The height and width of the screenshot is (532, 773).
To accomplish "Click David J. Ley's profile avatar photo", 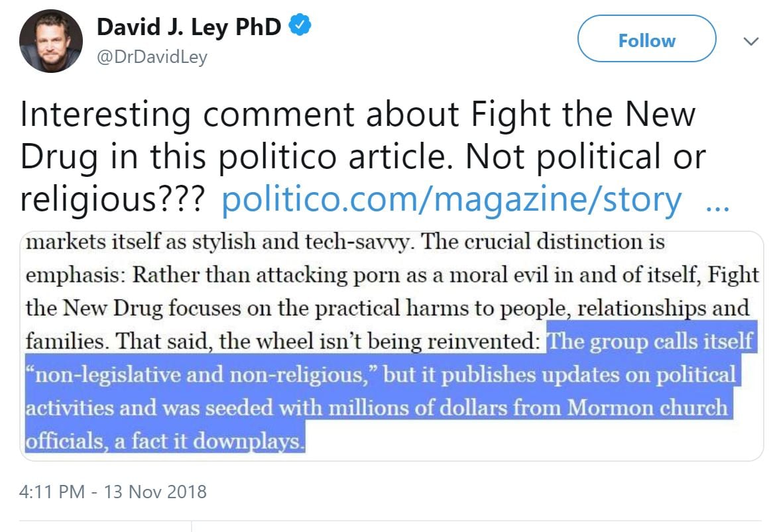I will click(x=51, y=41).
